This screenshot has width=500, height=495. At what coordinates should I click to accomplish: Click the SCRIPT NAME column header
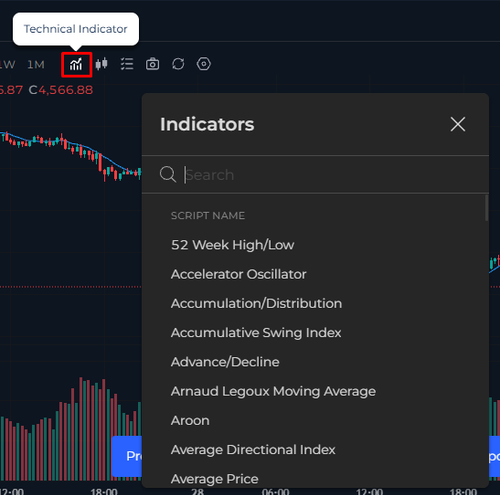(x=208, y=216)
